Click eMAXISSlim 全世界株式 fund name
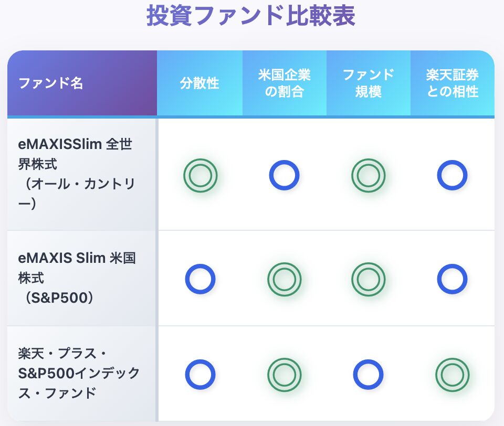Viewport: 504px width, 426px height. [77, 174]
